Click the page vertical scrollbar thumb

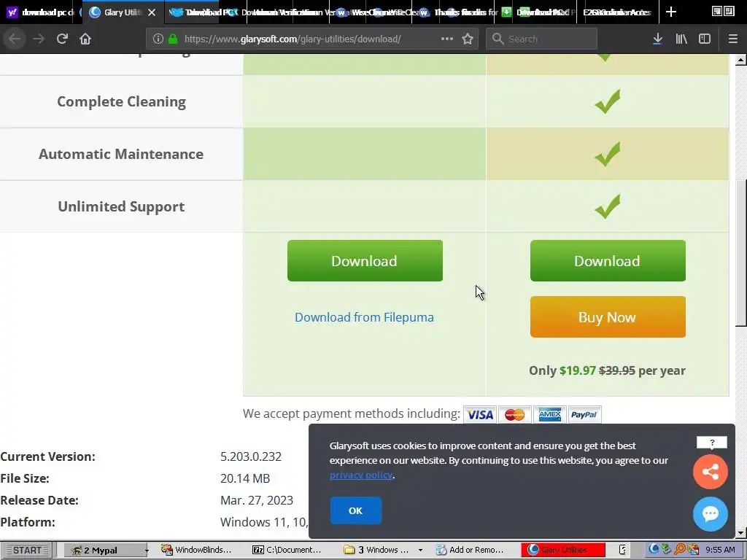[x=740, y=252]
